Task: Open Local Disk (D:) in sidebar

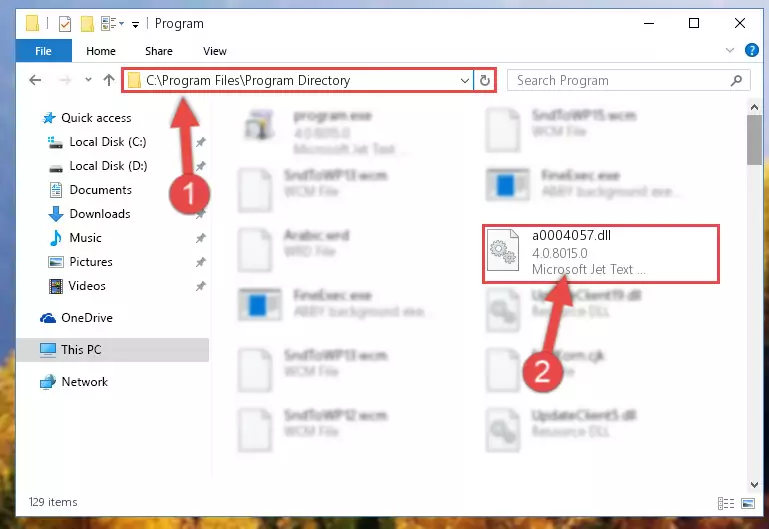Action: click(108, 166)
